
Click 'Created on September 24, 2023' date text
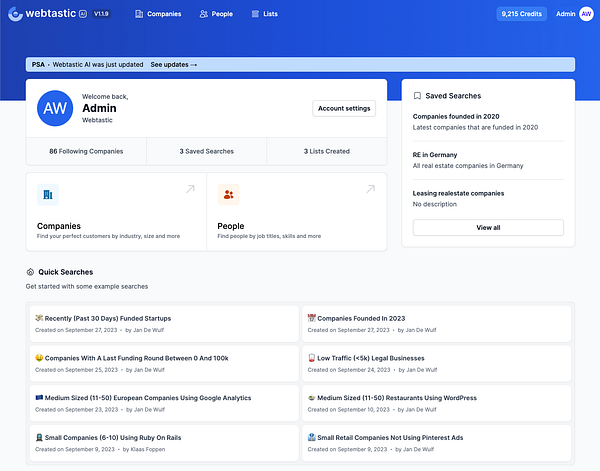click(349, 370)
